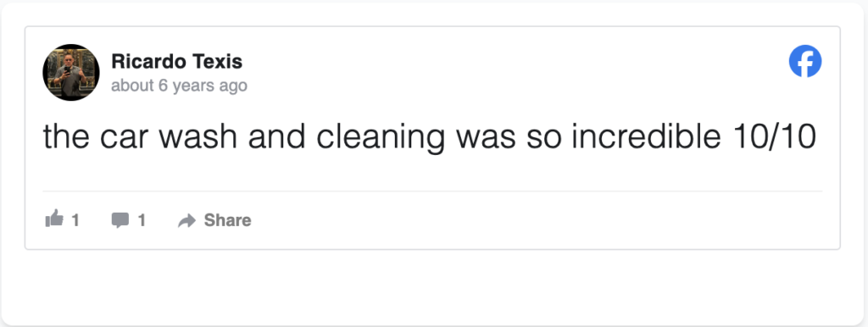This screenshot has width=868, height=327.
Task: Select the comment count number 1
Action: coord(142,220)
